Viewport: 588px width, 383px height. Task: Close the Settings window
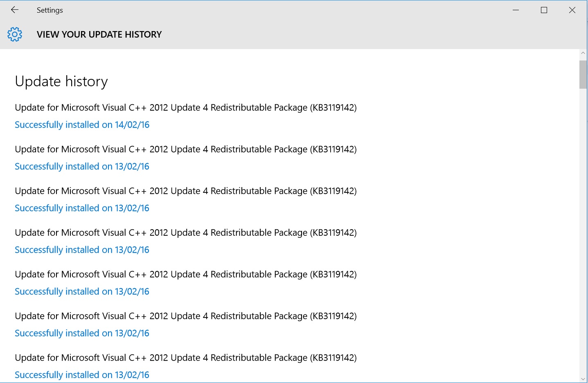pyautogui.click(x=572, y=10)
